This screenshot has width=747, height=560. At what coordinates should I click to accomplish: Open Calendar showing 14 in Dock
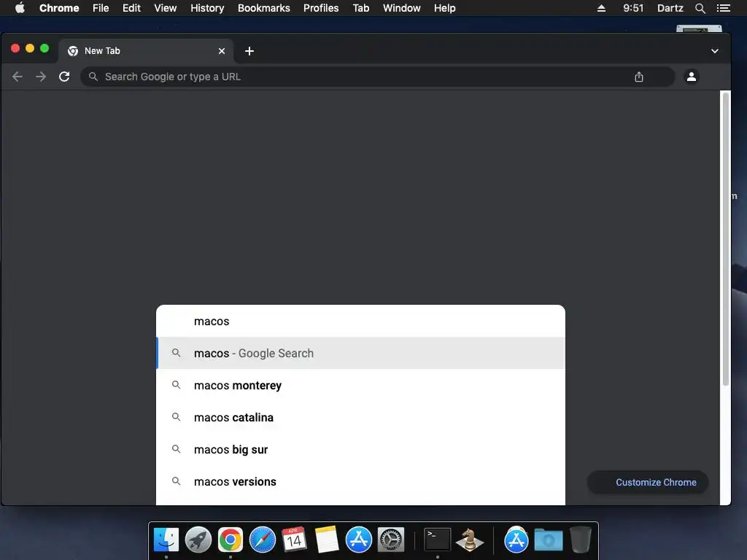[294, 540]
